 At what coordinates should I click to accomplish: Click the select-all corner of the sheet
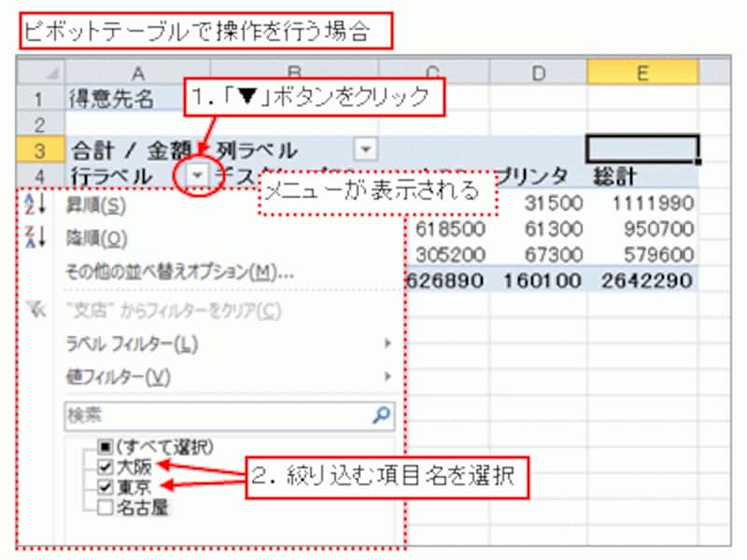click(40, 72)
